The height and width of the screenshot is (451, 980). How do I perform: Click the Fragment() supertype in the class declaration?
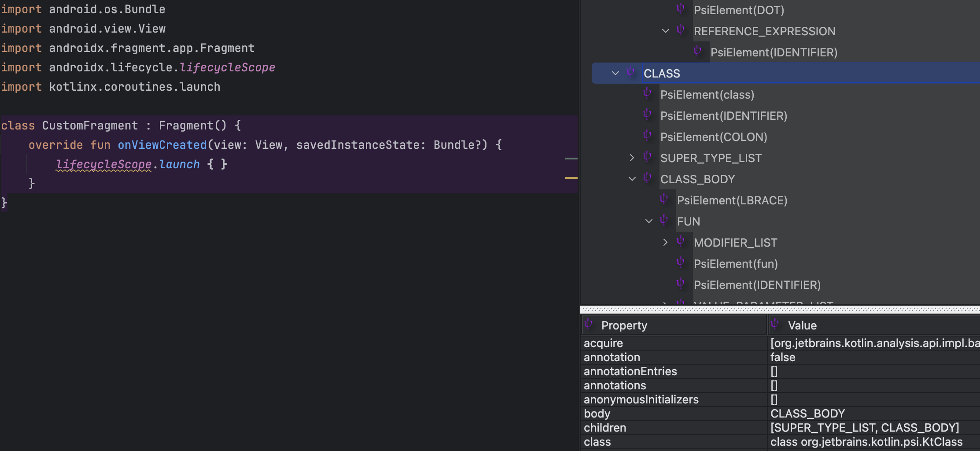coord(192,126)
